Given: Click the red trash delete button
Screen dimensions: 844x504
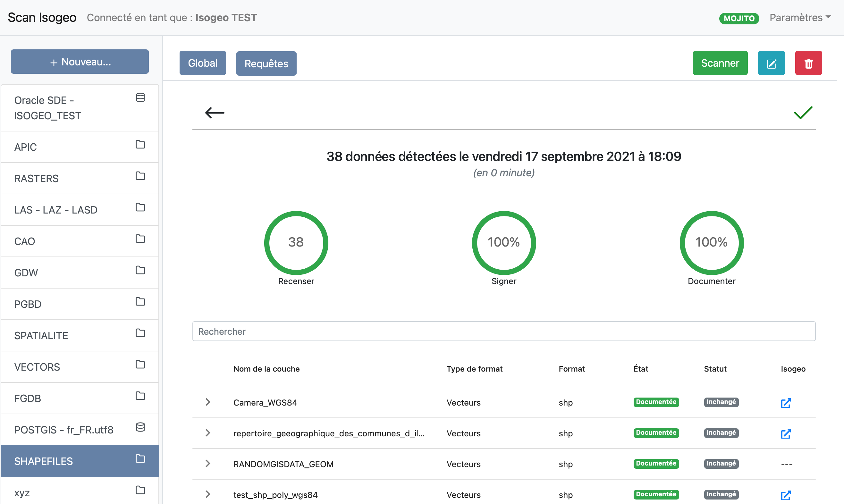Looking at the screenshot, I should pyautogui.click(x=808, y=63).
